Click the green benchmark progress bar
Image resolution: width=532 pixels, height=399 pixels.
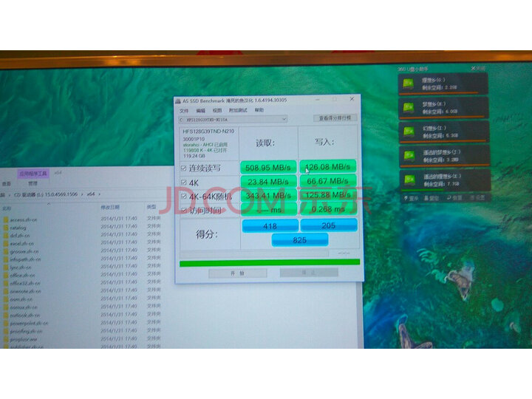coord(270,263)
